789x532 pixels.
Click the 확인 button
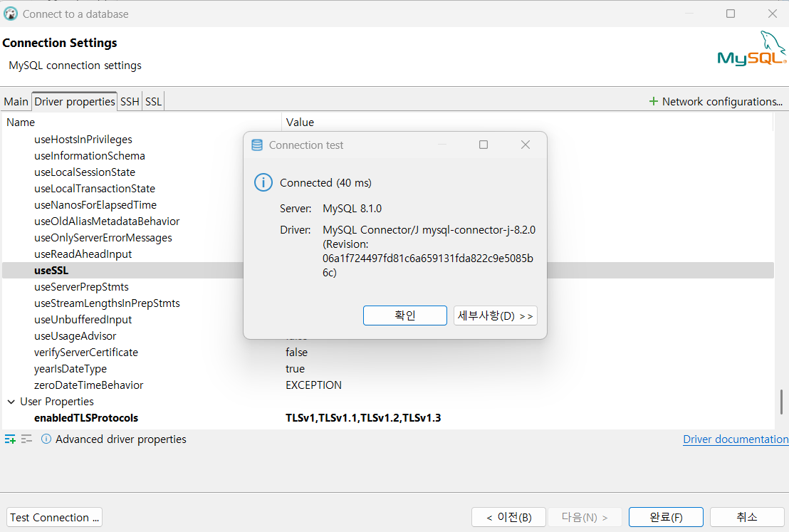coord(405,315)
